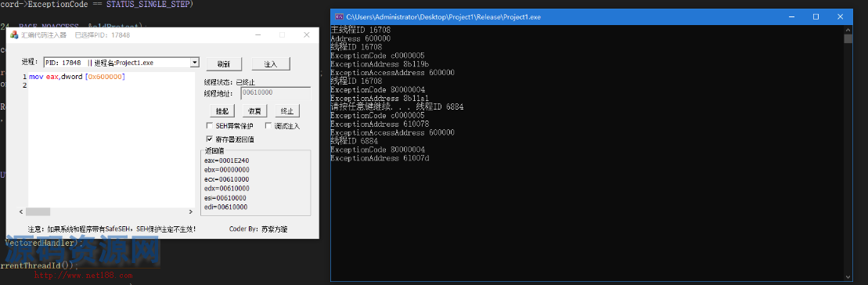Click the 终止 terminate thread button

[287, 110]
